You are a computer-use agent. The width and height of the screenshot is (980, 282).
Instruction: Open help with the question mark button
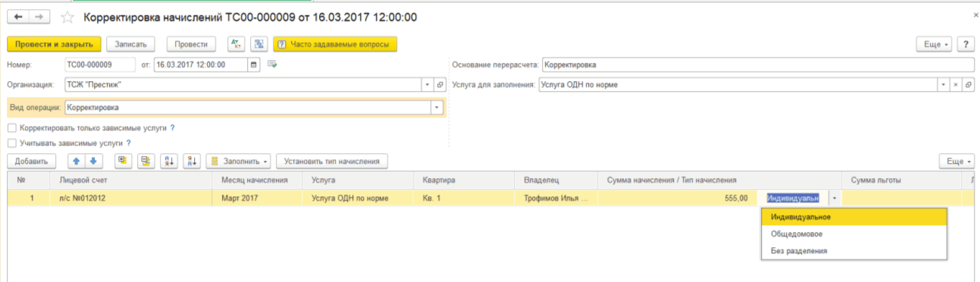(966, 44)
